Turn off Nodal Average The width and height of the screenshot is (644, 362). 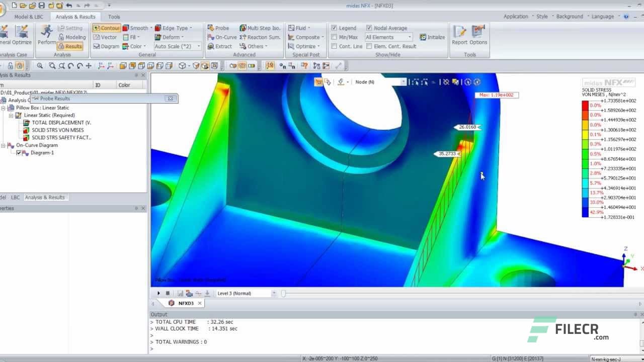[369, 28]
